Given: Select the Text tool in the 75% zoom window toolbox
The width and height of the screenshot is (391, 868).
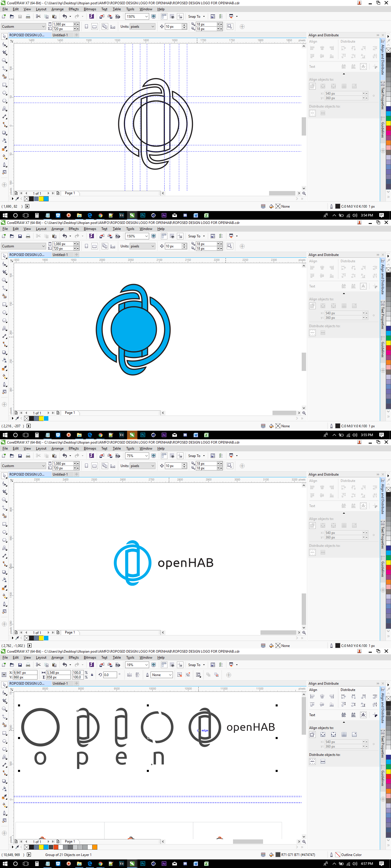Looking at the screenshot, I should (4, 548).
